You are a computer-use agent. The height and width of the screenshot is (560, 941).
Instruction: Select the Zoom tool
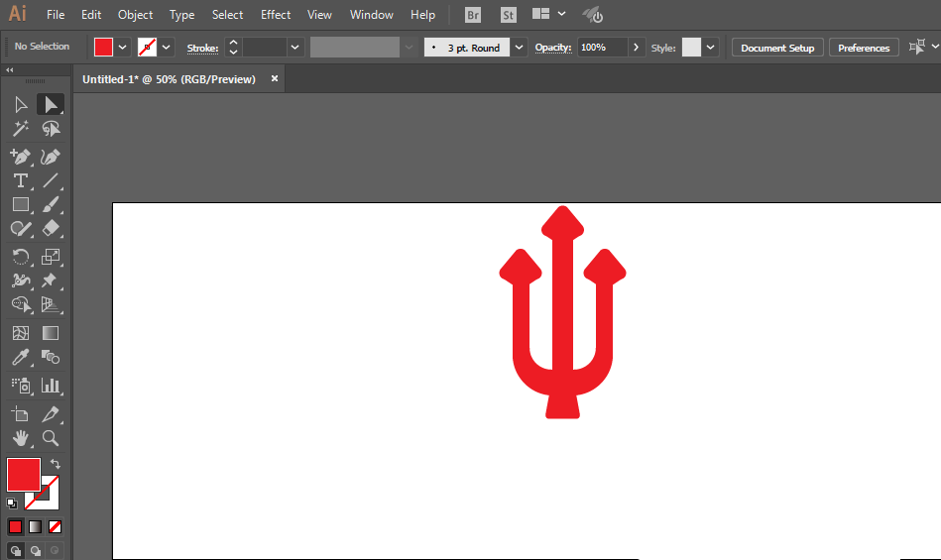click(51, 438)
